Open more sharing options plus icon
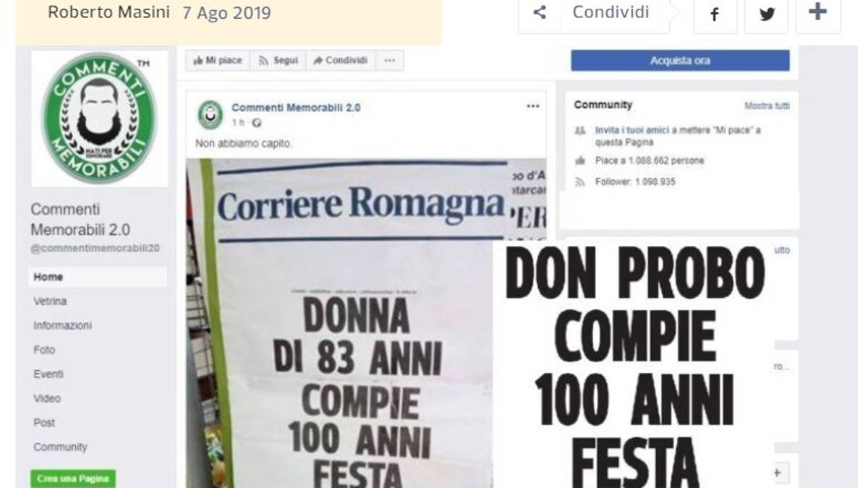Image resolution: width=868 pixels, height=488 pixels. (x=817, y=13)
